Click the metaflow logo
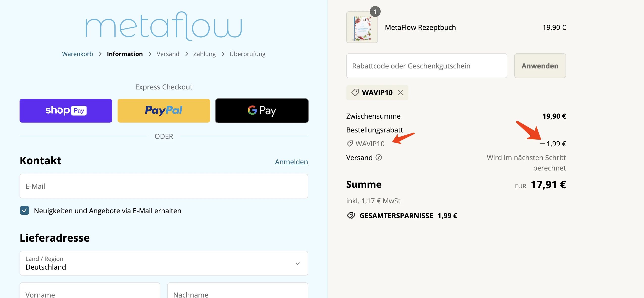Image resolution: width=644 pixels, height=298 pixels. 164,26
